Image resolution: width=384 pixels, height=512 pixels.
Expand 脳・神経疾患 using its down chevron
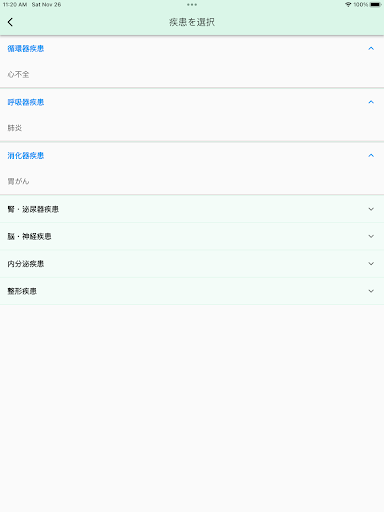point(371,236)
